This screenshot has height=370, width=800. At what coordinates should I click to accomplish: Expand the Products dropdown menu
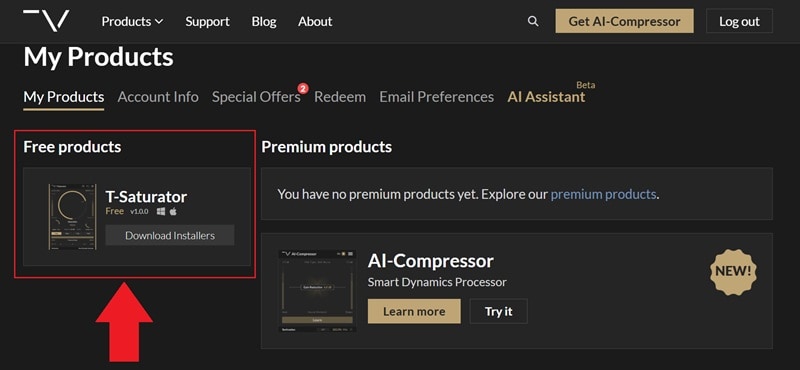(x=132, y=21)
